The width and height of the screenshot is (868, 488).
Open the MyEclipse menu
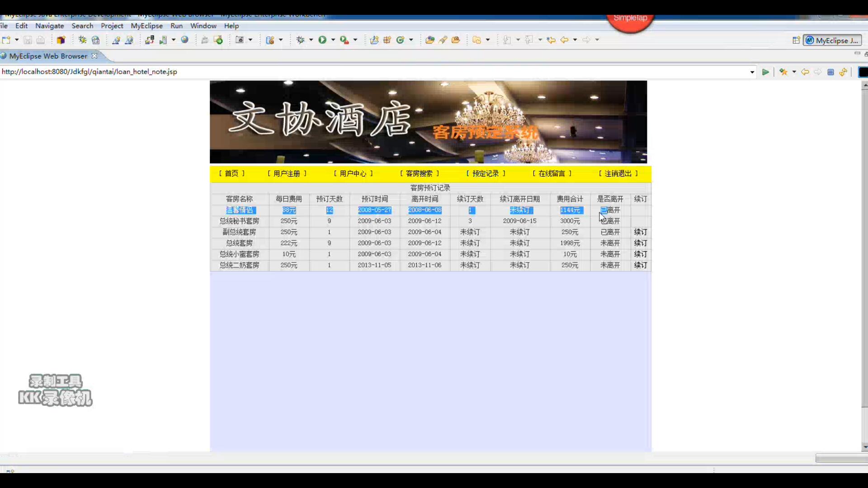(147, 26)
